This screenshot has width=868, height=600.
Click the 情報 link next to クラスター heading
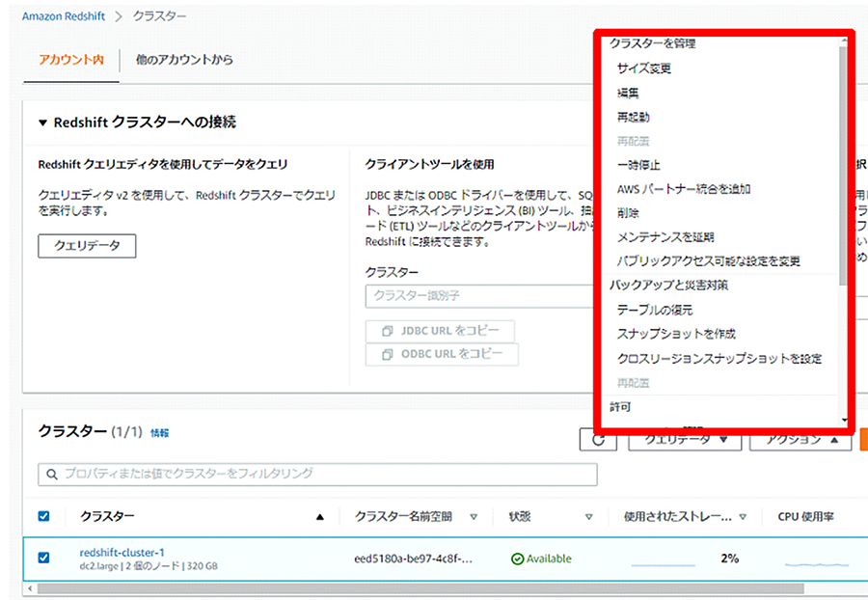pos(160,433)
